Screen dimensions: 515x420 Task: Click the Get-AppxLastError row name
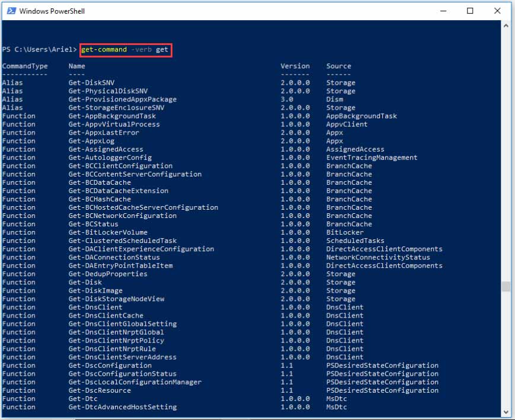coord(104,133)
